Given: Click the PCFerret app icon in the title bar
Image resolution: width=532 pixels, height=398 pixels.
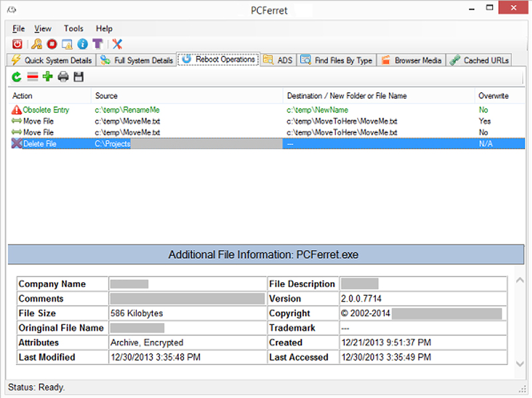Looking at the screenshot, I should coord(12,10).
